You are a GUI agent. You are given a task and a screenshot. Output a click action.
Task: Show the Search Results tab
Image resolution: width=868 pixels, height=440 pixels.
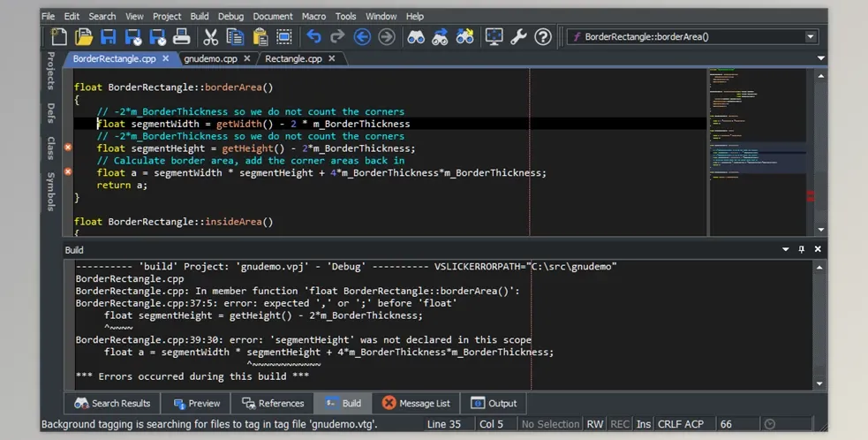click(x=112, y=404)
